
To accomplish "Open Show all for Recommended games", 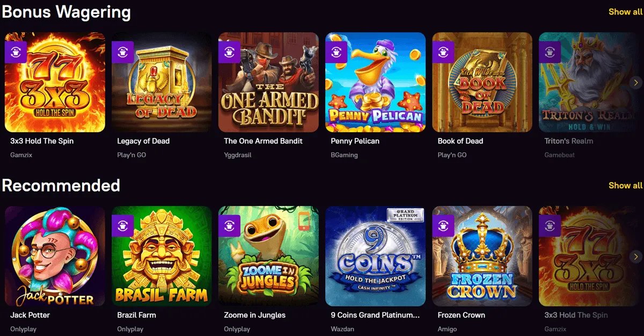I will click(625, 185).
